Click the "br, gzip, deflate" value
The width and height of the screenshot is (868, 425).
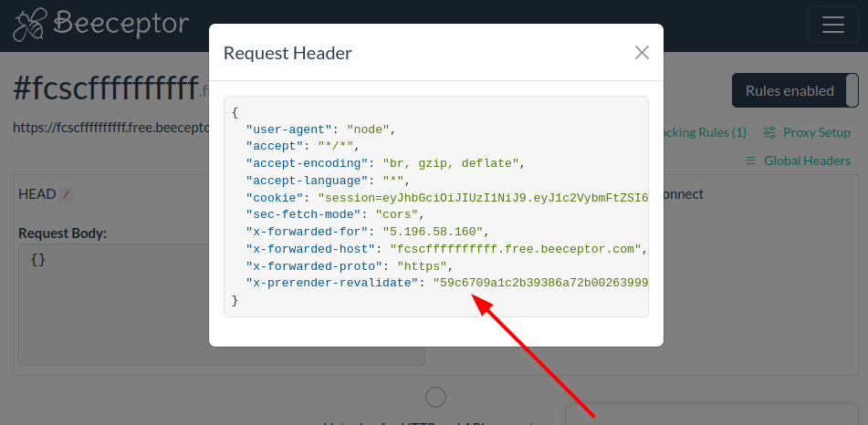[451, 163]
